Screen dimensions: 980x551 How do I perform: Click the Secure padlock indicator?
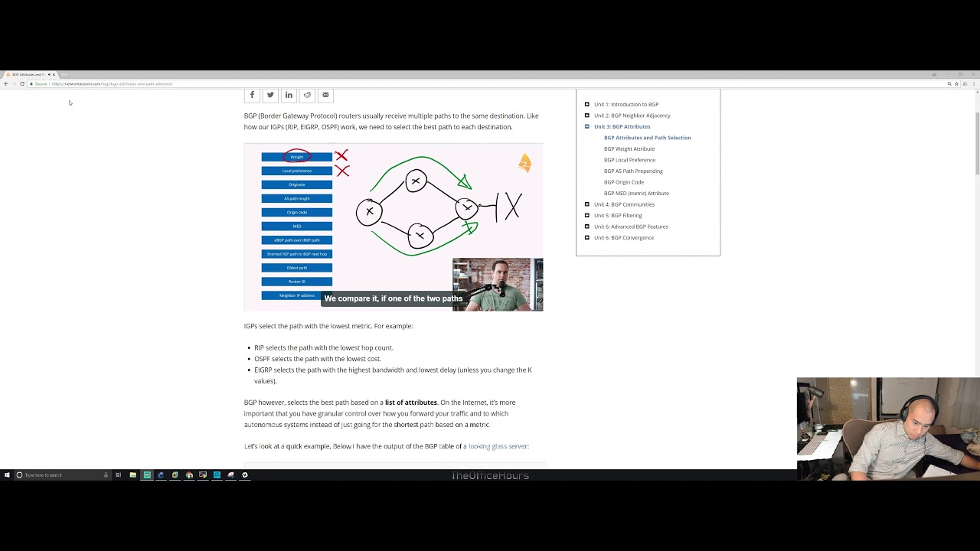39,83
